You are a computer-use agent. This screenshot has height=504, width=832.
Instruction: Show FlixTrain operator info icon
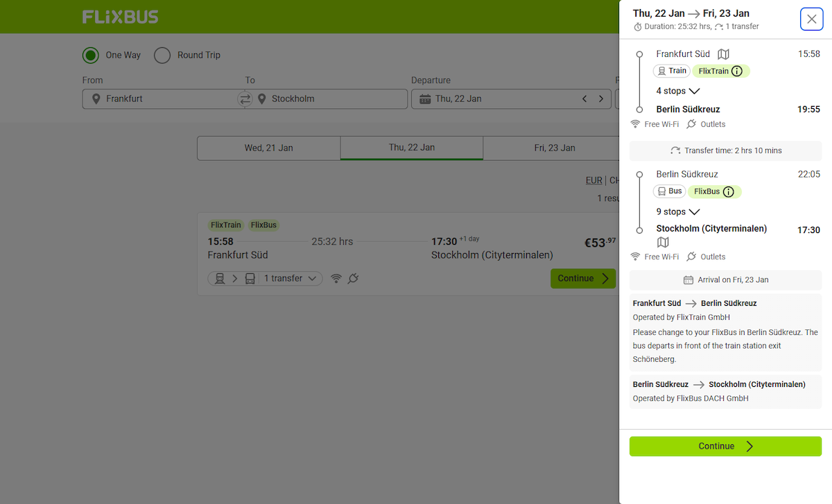click(x=737, y=71)
